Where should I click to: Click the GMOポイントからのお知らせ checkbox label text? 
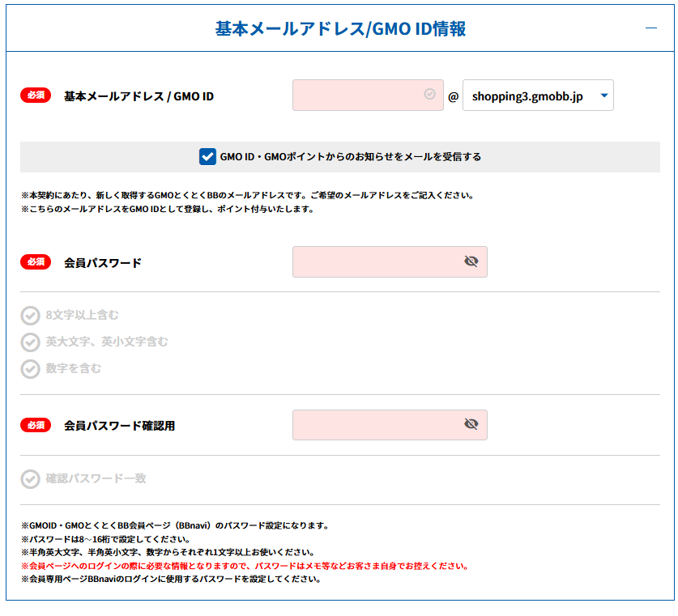(350, 157)
